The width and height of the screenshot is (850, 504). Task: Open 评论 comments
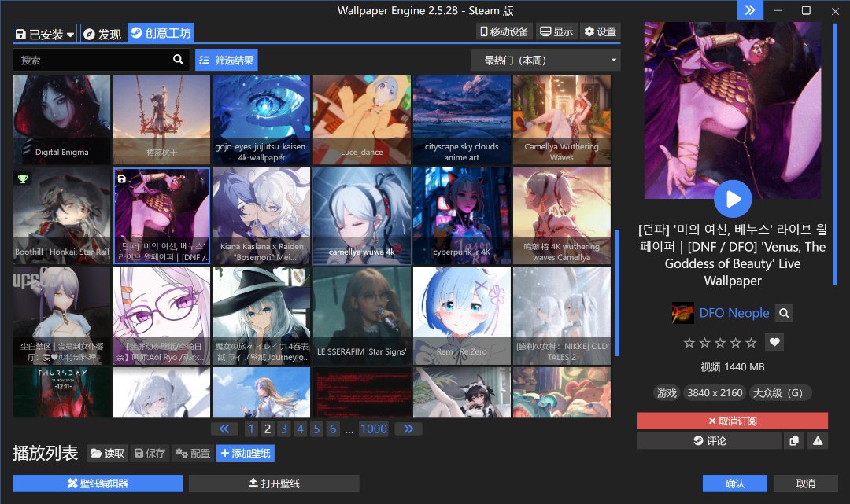click(709, 440)
